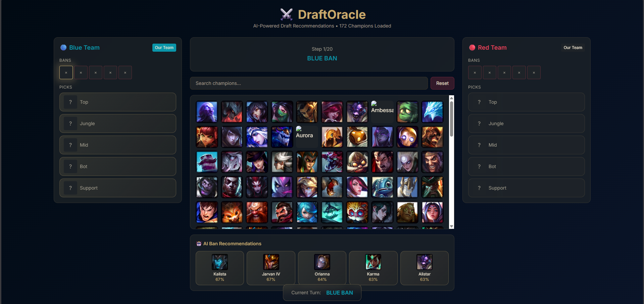The image size is (644, 304).
Task: Select the Red Team Mid pick slot
Action: (526, 145)
